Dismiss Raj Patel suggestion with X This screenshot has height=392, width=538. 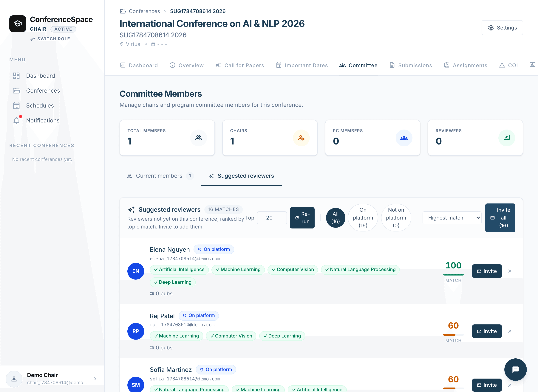tap(510, 331)
